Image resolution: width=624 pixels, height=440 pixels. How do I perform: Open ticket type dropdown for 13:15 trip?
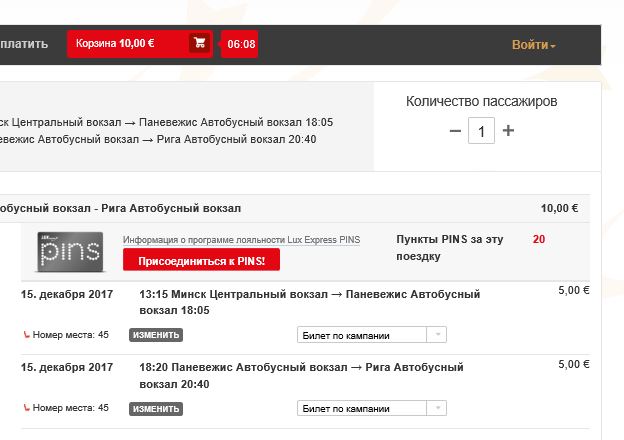372,335
